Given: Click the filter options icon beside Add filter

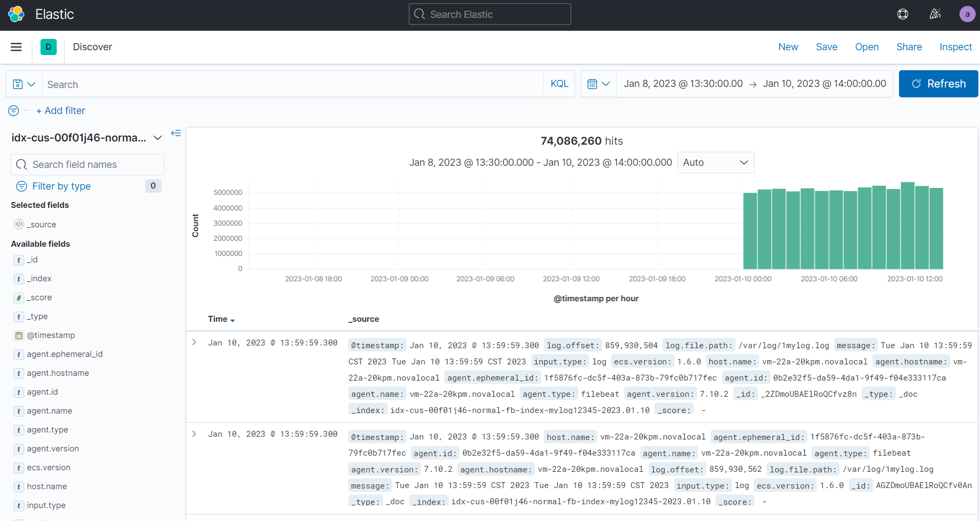Looking at the screenshot, I should coord(13,111).
